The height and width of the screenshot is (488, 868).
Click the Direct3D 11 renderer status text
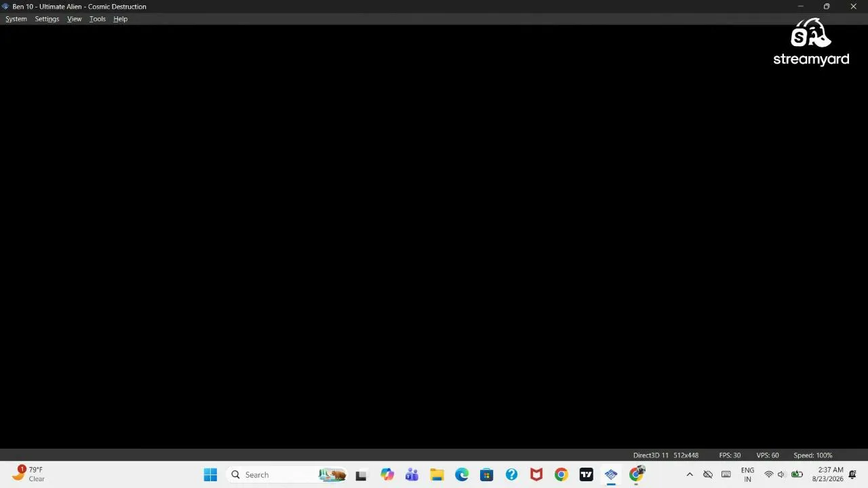click(x=651, y=455)
